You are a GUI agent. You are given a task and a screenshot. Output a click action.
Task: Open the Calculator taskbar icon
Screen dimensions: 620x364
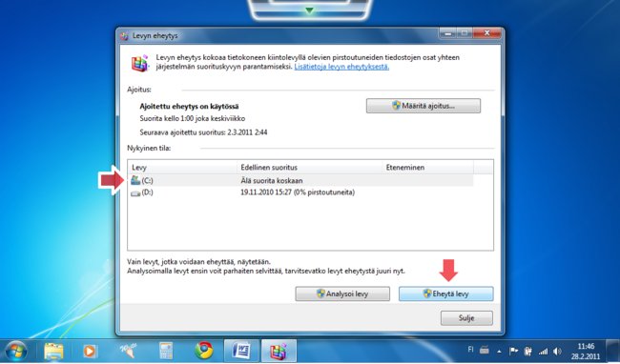tap(166, 351)
